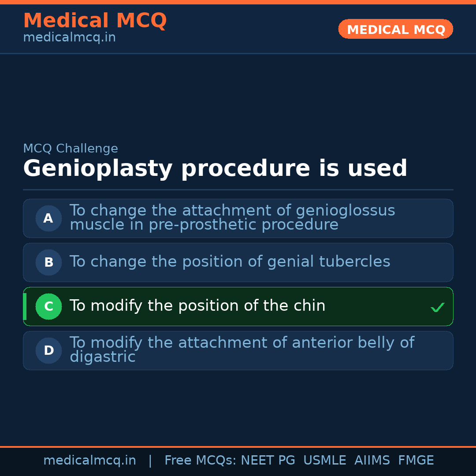Screen dimensions: 476x476
Task: Select option about genioglossus muscle attachment
Action: click(x=232, y=218)
